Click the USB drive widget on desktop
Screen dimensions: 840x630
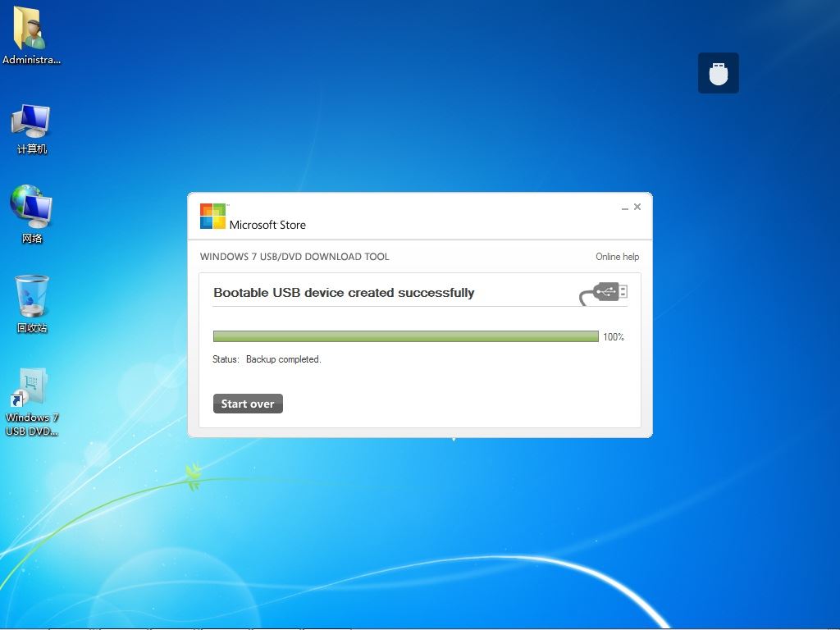[718, 73]
